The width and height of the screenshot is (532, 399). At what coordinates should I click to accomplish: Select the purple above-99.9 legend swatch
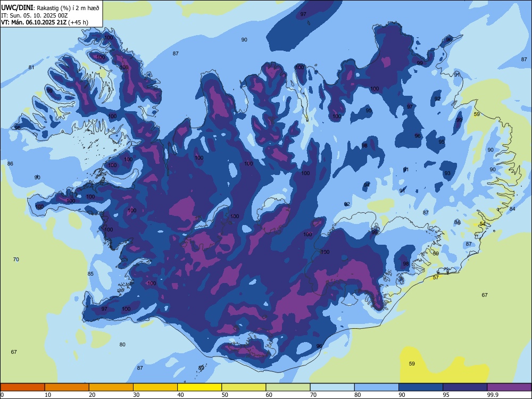pos(509,387)
